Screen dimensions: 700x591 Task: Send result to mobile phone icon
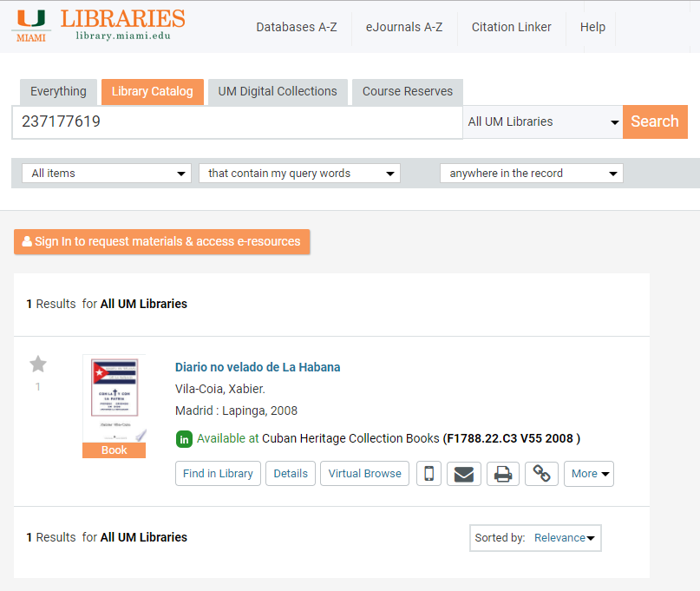click(429, 474)
